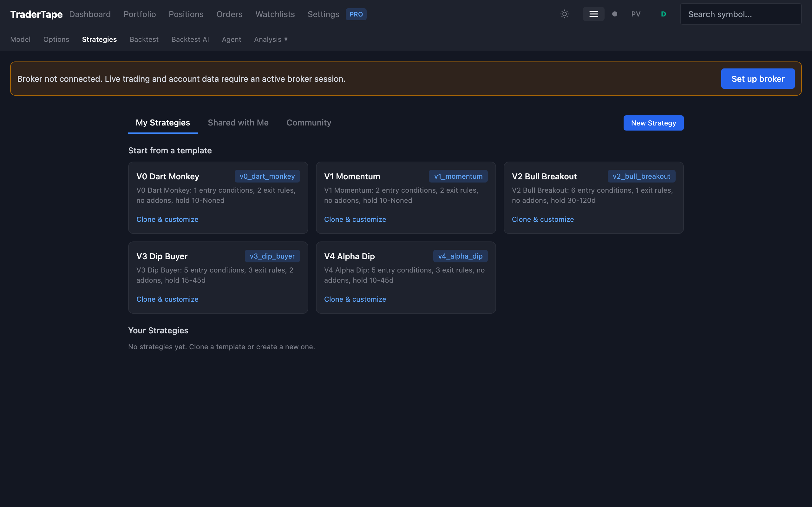Toggle light theme with sun icon
Viewport: 812px width, 507px height.
tap(564, 14)
